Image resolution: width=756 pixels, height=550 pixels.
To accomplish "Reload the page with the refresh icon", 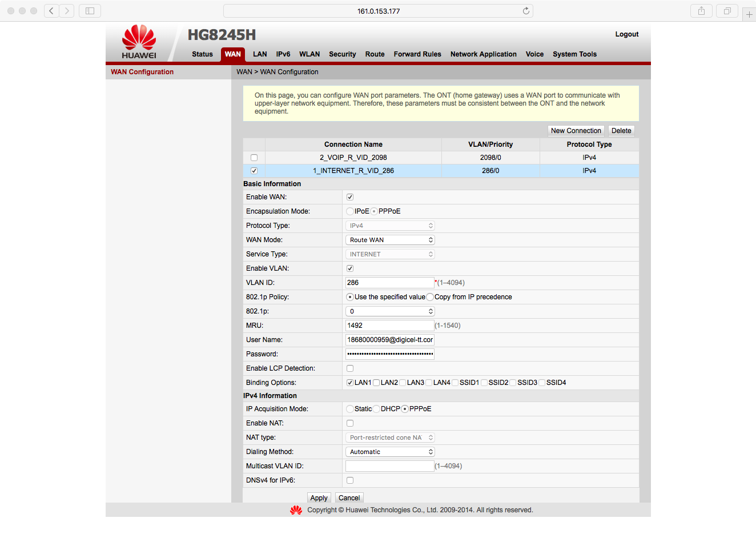I will click(x=526, y=11).
